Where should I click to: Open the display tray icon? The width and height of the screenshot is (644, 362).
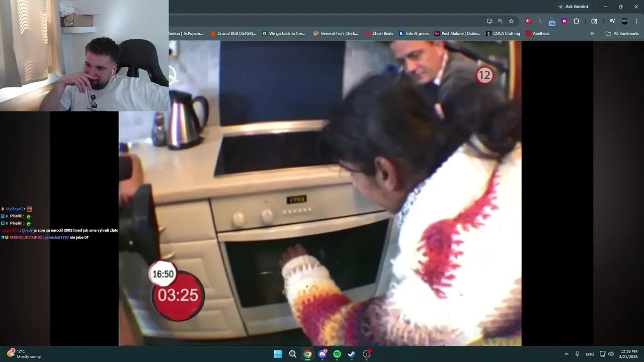coord(603,354)
